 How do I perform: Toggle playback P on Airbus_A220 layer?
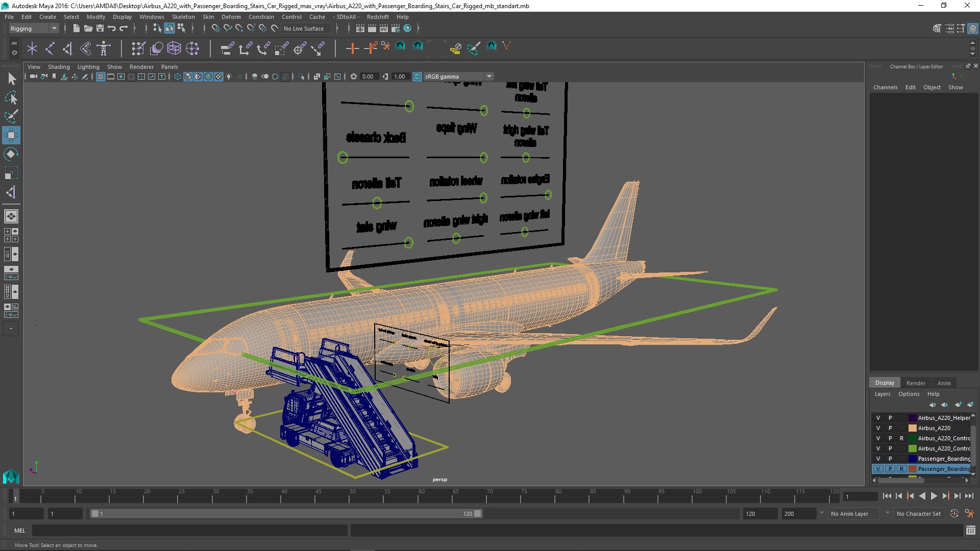[x=890, y=428]
